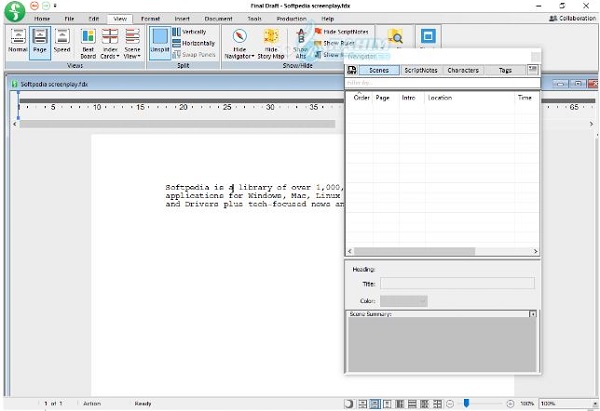Select the Characters tab in Navigator
The image size is (600, 411).
pos(463,70)
